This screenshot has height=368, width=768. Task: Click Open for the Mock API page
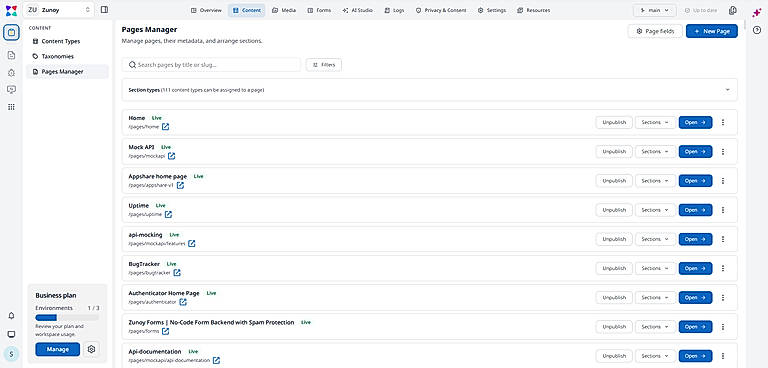[x=696, y=152]
